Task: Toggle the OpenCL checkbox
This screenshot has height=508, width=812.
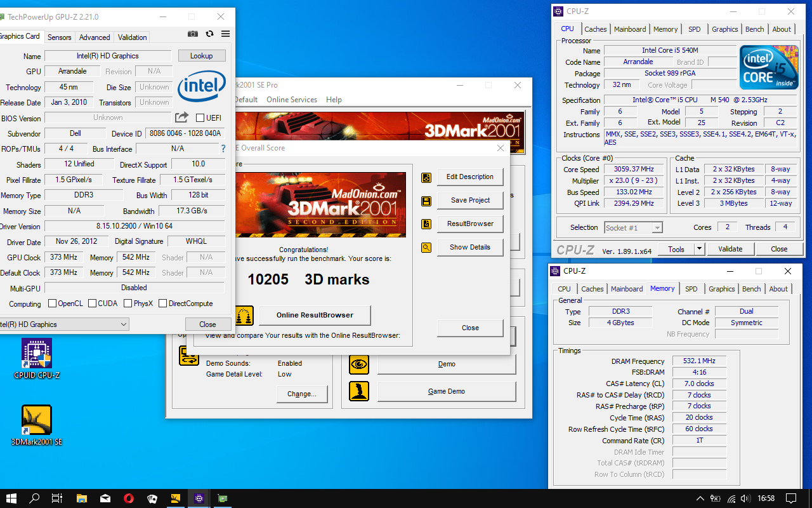Action: pyautogui.click(x=53, y=304)
